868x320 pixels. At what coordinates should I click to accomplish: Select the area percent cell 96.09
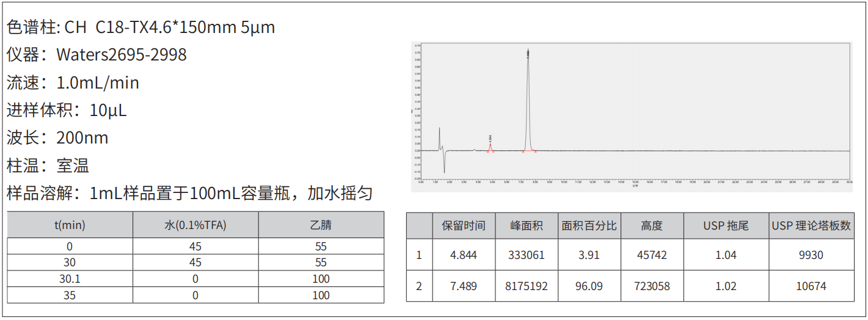click(x=589, y=286)
